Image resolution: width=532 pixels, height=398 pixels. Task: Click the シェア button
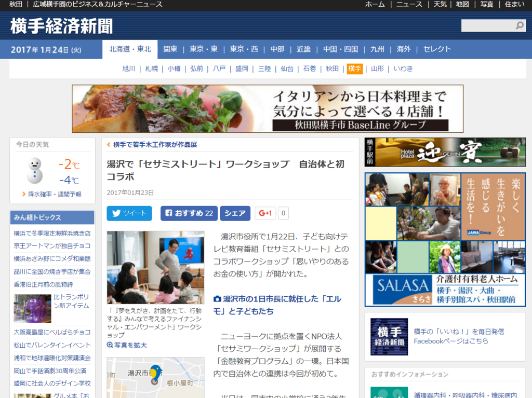(235, 213)
